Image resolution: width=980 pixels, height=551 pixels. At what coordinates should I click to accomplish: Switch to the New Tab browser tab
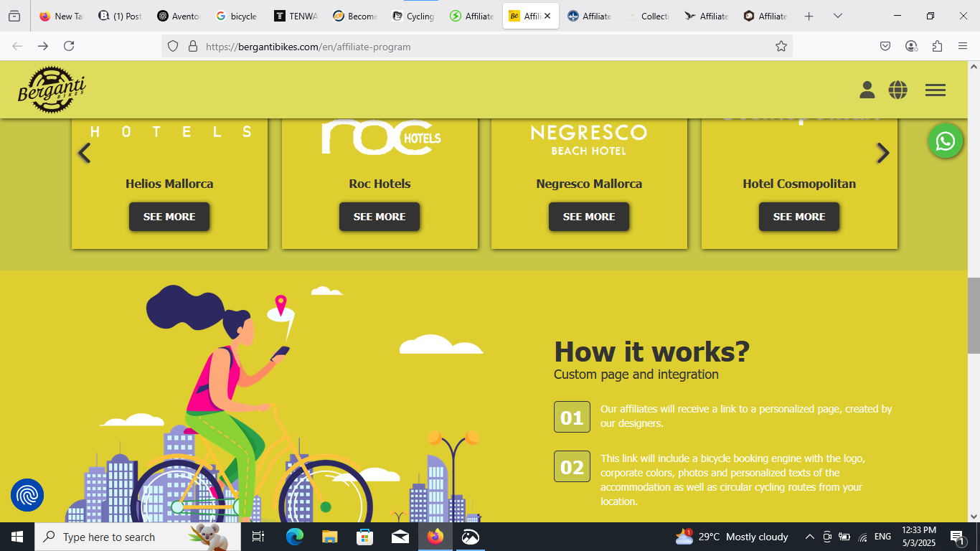pos(61,16)
